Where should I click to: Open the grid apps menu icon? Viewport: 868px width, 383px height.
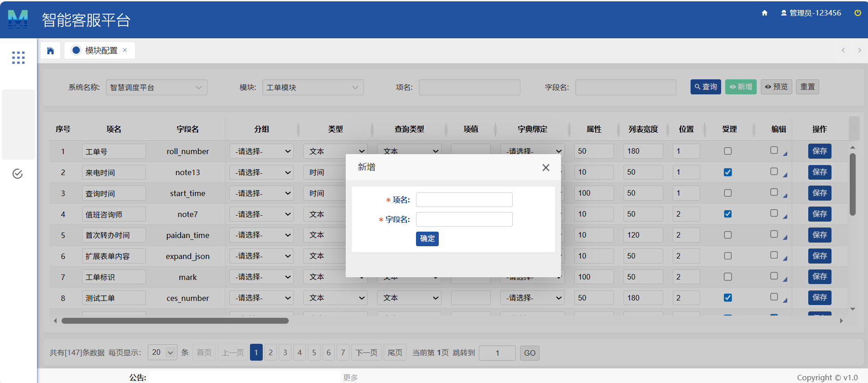coord(18,57)
